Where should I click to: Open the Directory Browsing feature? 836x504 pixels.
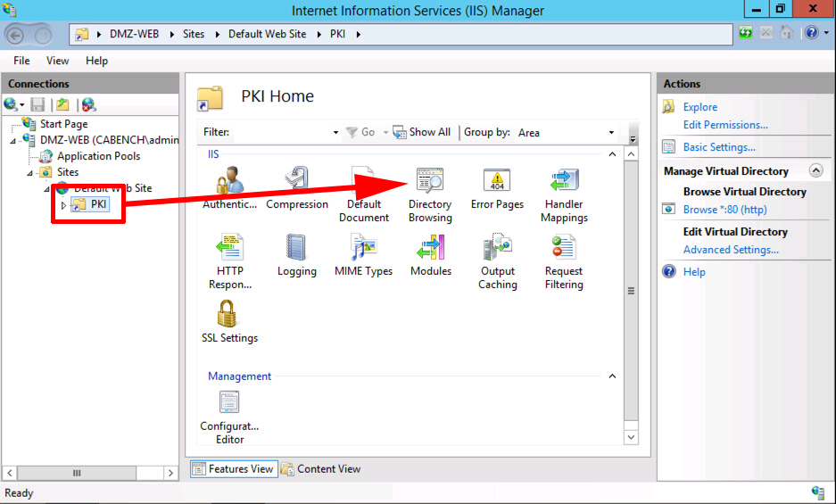click(430, 194)
